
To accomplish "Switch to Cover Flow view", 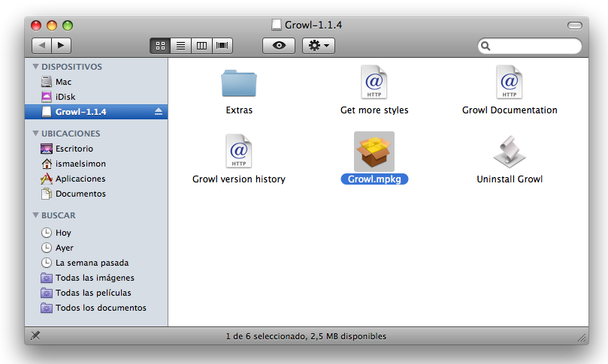I will tap(222, 46).
